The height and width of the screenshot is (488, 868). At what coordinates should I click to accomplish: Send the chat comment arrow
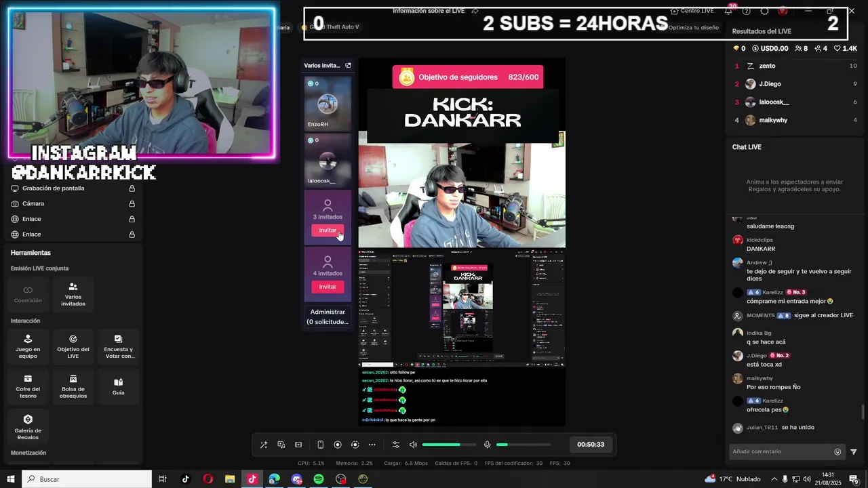coord(854,452)
